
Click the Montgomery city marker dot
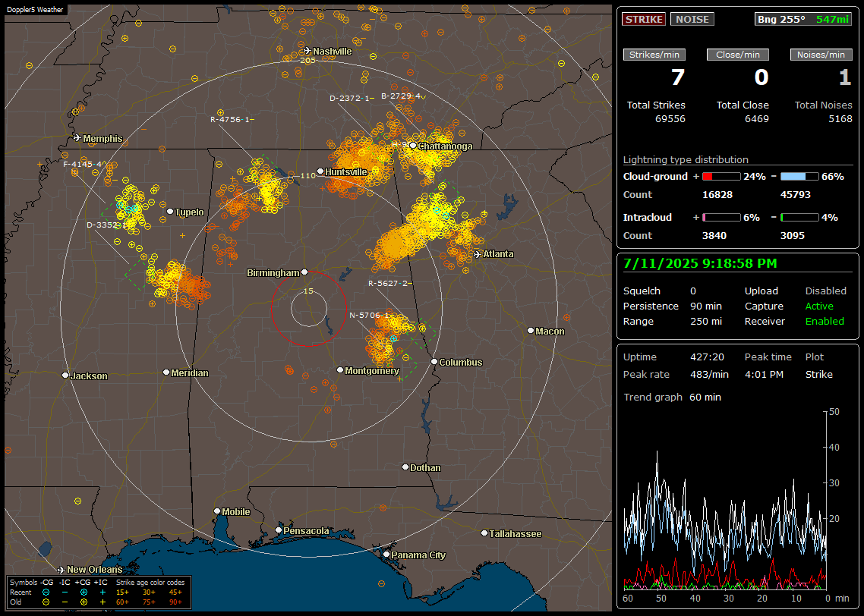(x=340, y=370)
